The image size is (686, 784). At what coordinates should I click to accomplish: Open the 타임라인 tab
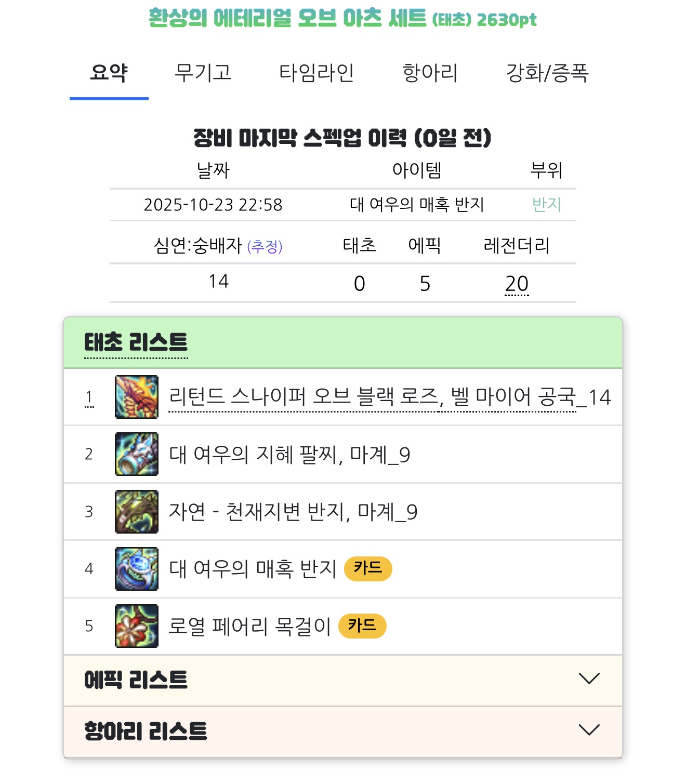tap(316, 73)
